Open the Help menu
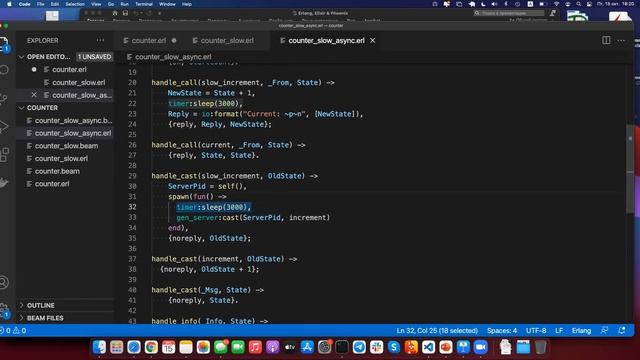 (187, 4)
